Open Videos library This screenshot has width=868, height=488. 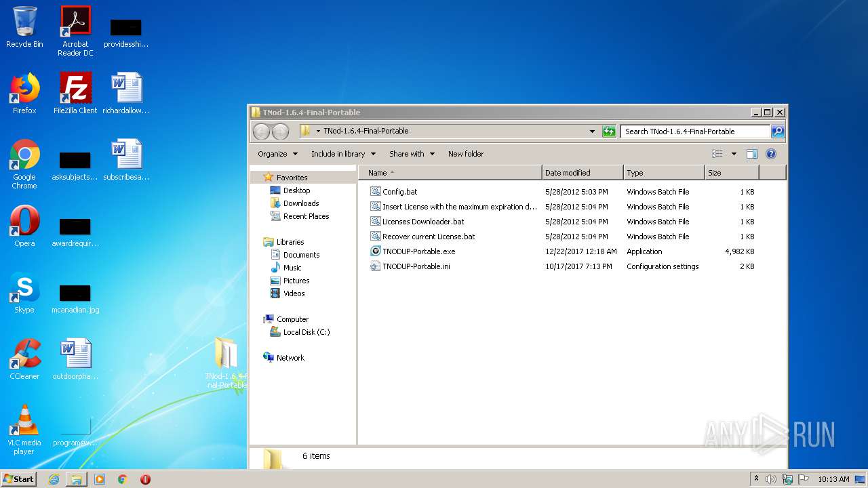pyautogui.click(x=294, y=293)
